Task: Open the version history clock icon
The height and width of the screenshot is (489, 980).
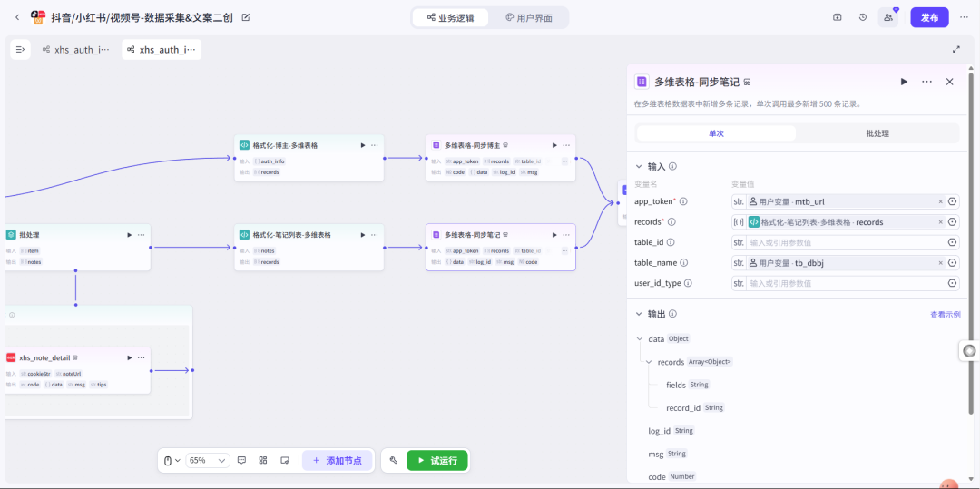Action: (863, 17)
